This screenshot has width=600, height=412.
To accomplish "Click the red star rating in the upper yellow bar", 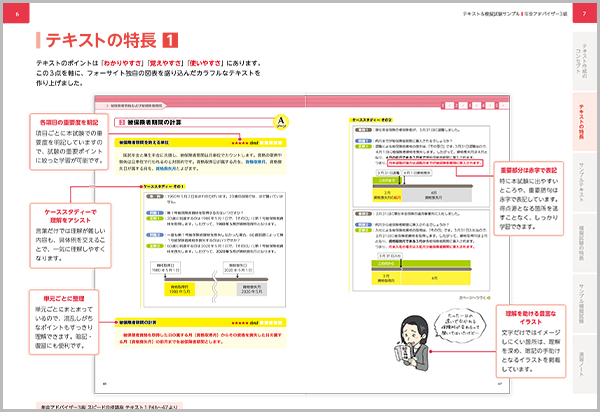I will [x=240, y=143].
